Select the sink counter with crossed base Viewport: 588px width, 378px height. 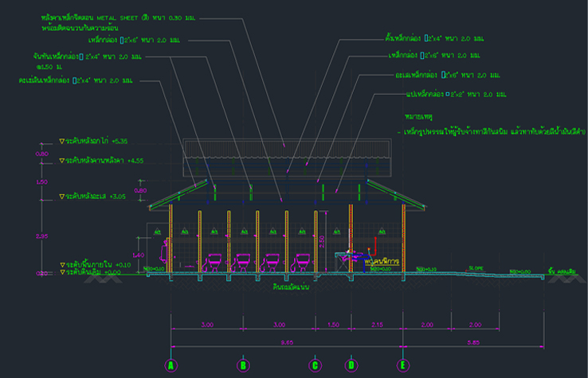[x=343, y=262]
